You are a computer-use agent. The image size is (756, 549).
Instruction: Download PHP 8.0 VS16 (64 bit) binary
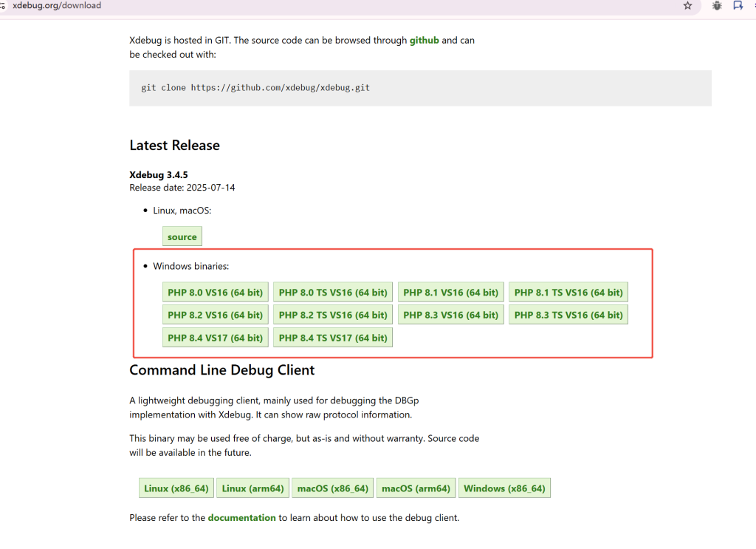(215, 293)
